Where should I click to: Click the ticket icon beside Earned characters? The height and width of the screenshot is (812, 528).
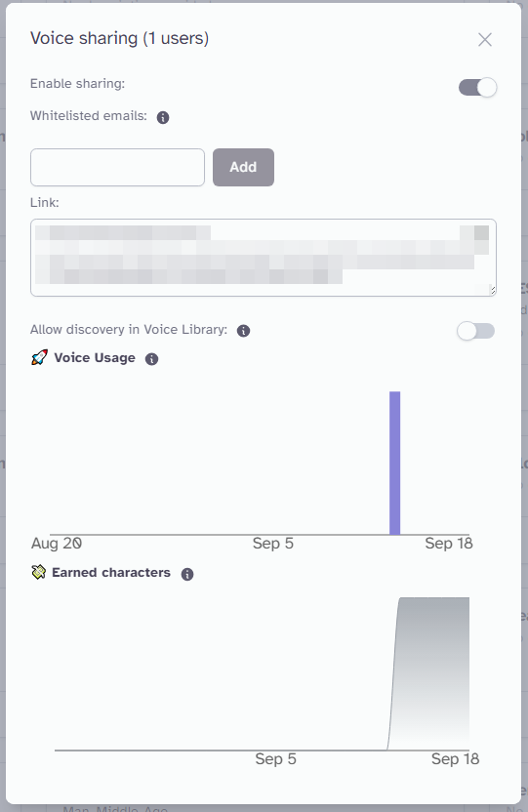[38, 572]
